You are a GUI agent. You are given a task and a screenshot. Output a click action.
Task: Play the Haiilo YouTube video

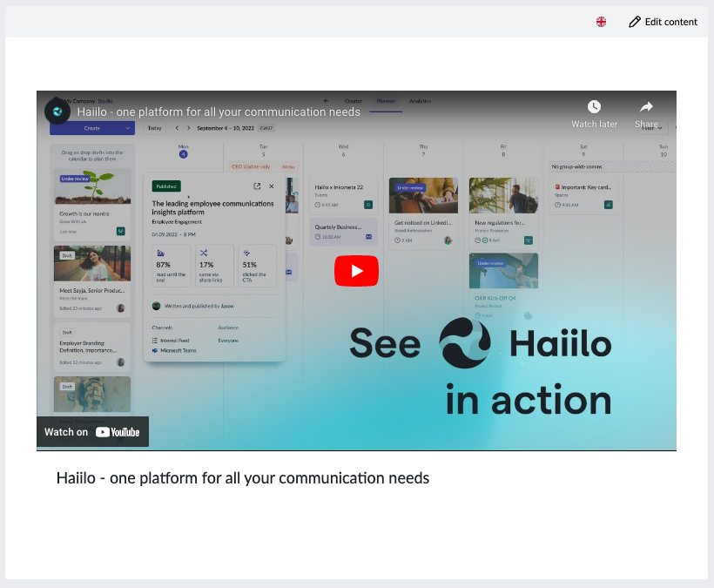click(x=356, y=271)
